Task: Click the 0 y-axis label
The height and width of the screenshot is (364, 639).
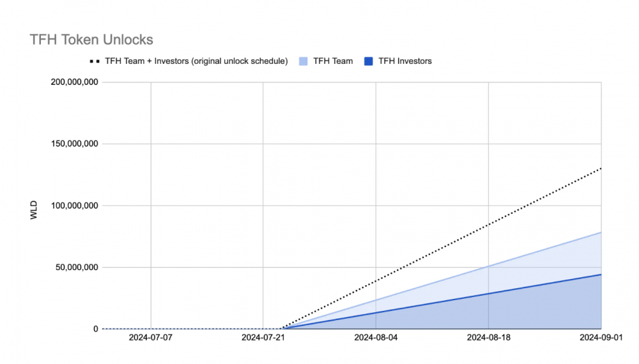Action: pyautogui.click(x=95, y=329)
